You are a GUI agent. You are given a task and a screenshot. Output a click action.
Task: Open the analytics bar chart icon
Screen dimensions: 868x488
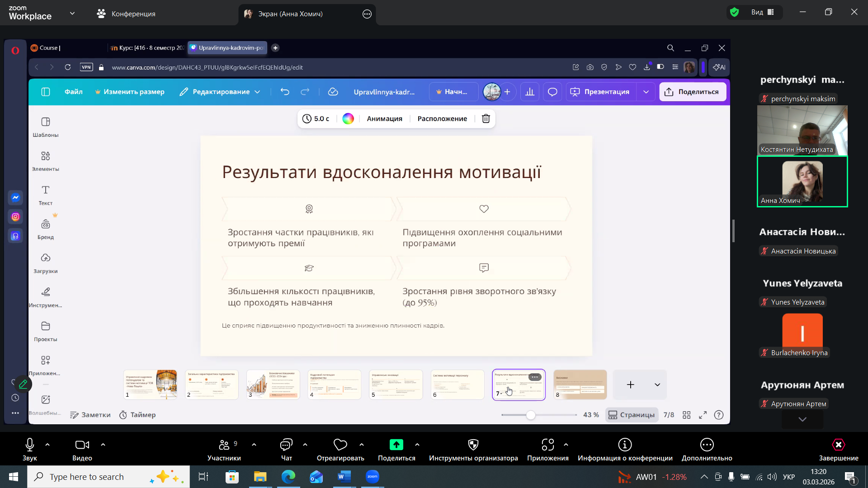(530, 92)
